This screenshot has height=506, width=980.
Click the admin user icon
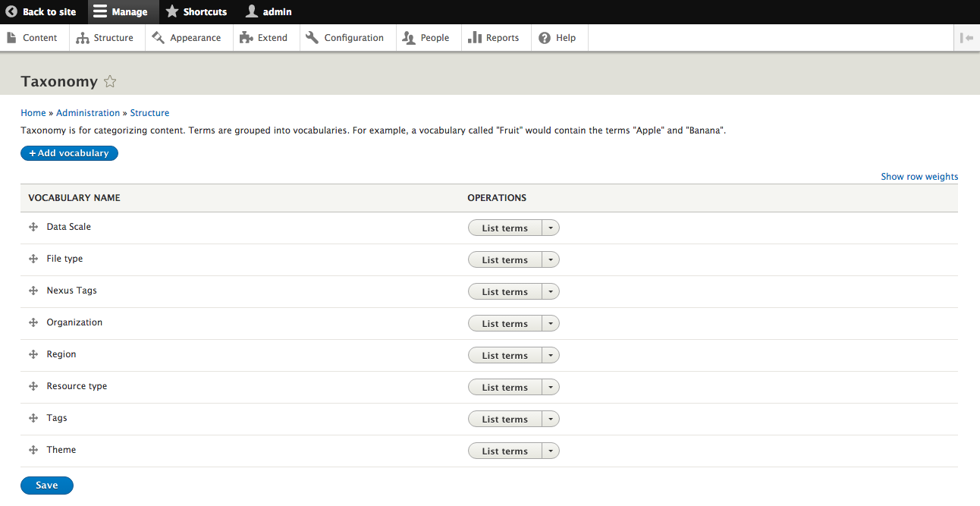tap(252, 12)
